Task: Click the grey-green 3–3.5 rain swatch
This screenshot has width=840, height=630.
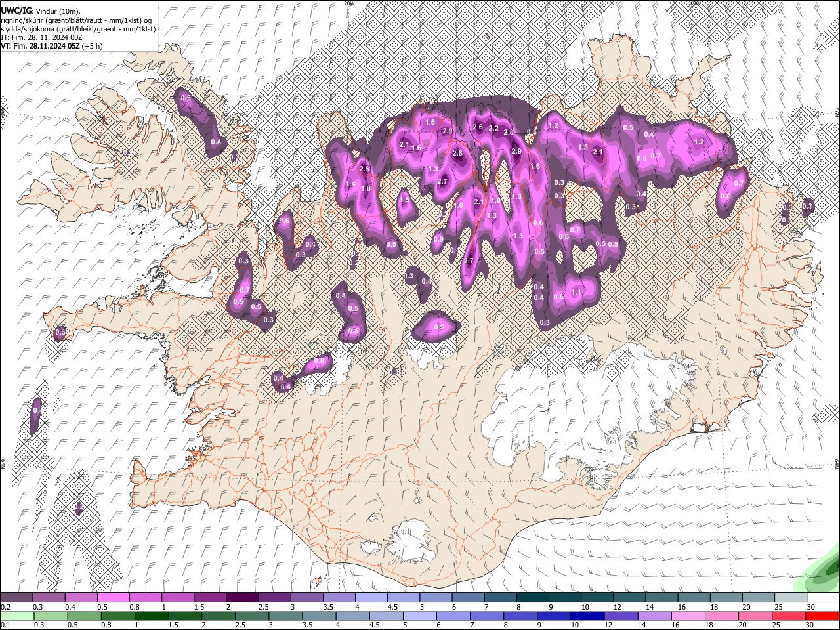Action: coord(285,616)
